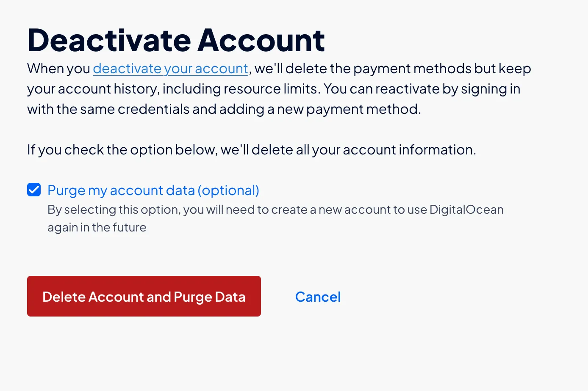
Task: Click the word "optional" in the purge label
Action: click(229, 190)
